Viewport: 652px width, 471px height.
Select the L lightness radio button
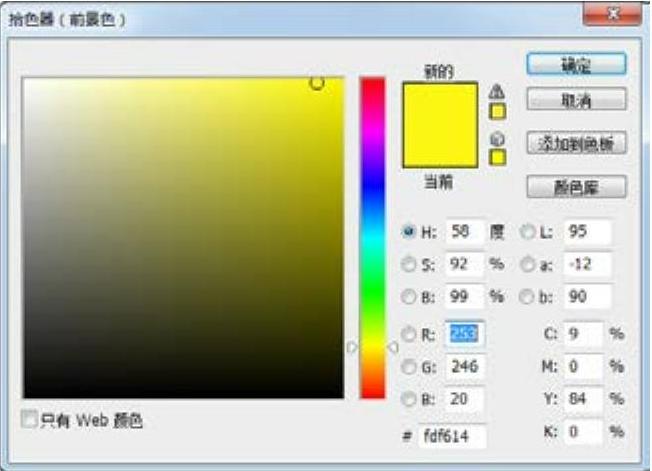[x=527, y=232]
